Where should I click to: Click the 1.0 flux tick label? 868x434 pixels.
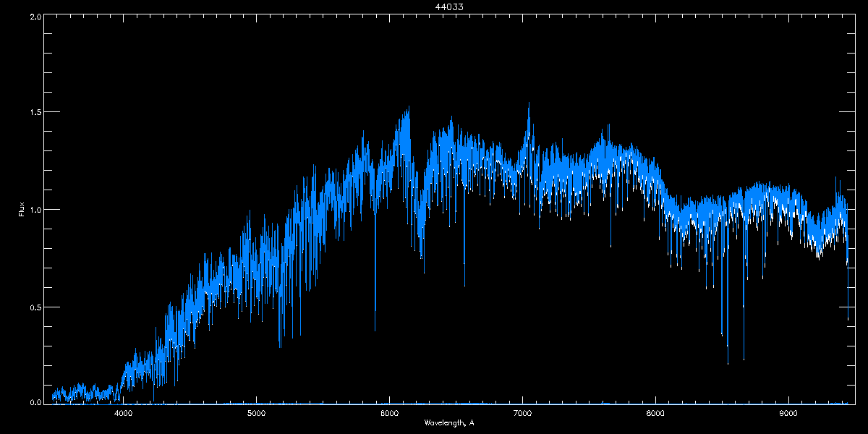pyautogui.click(x=35, y=210)
